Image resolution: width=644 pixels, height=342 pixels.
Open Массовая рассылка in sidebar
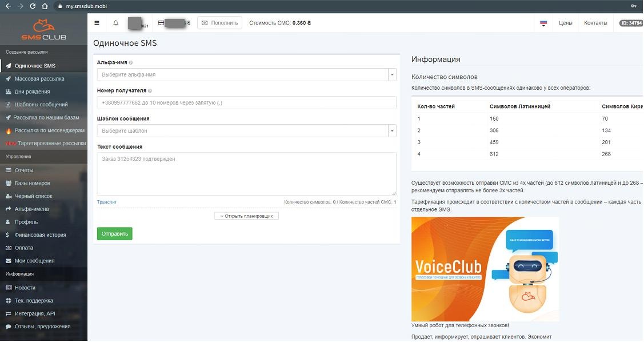39,79
